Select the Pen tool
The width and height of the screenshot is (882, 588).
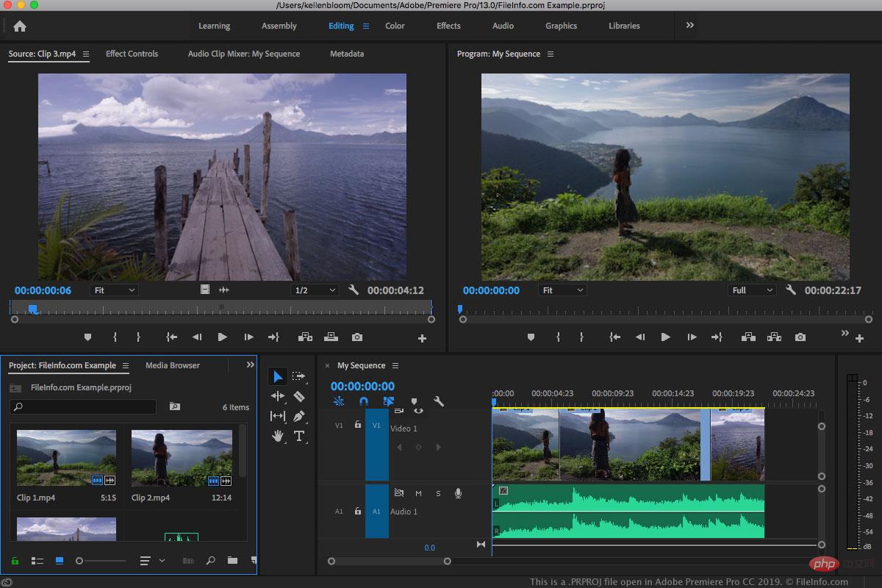click(x=298, y=416)
